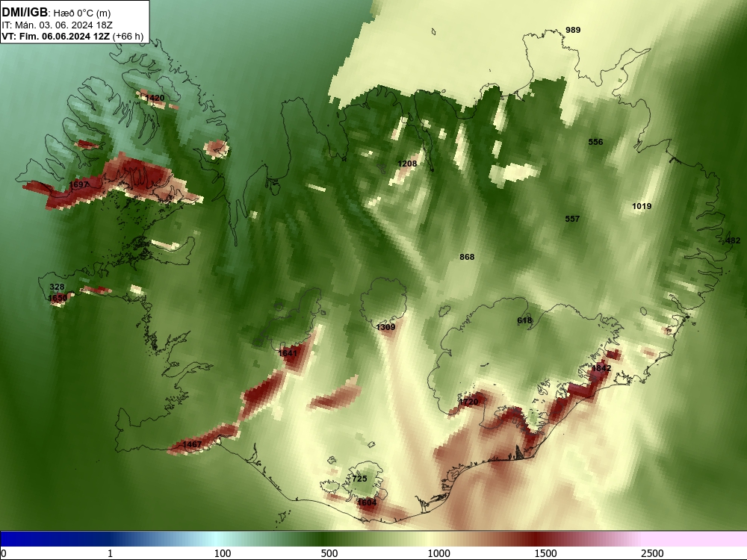Click the 1842 value label
Image resolution: width=747 pixels, height=560 pixels.
pos(601,368)
